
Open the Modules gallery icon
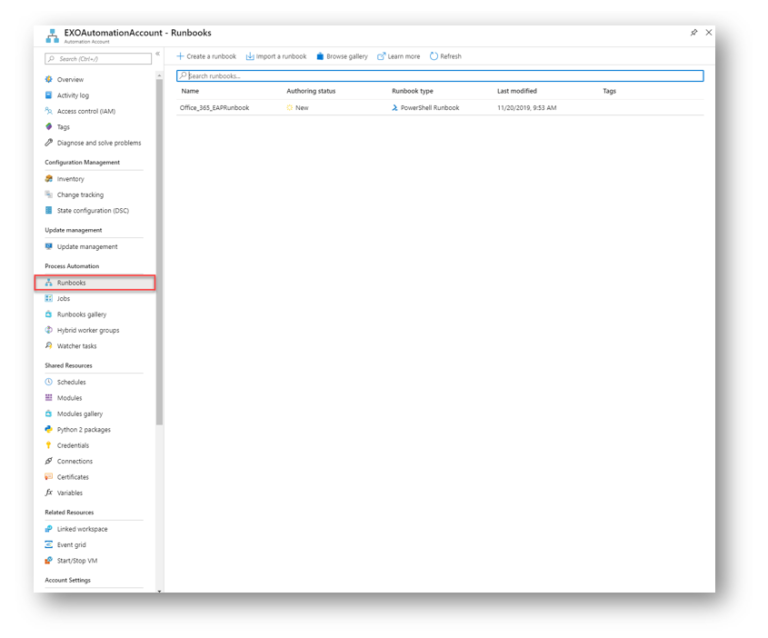point(48,414)
